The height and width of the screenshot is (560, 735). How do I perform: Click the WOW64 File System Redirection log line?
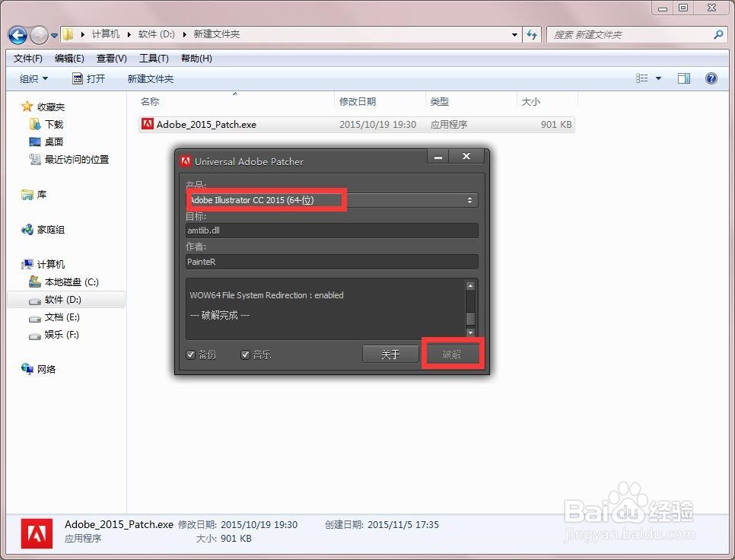[x=267, y=295]
